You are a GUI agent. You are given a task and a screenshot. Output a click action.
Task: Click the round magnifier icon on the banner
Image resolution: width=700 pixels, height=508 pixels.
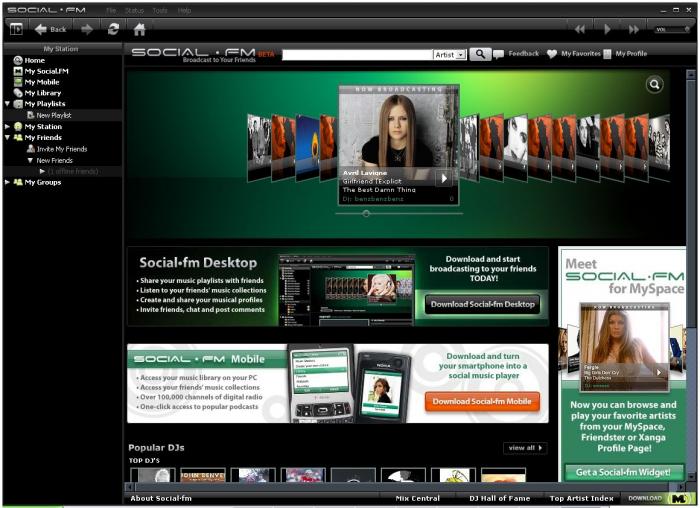pyautogui.click(x=654, y=84)
